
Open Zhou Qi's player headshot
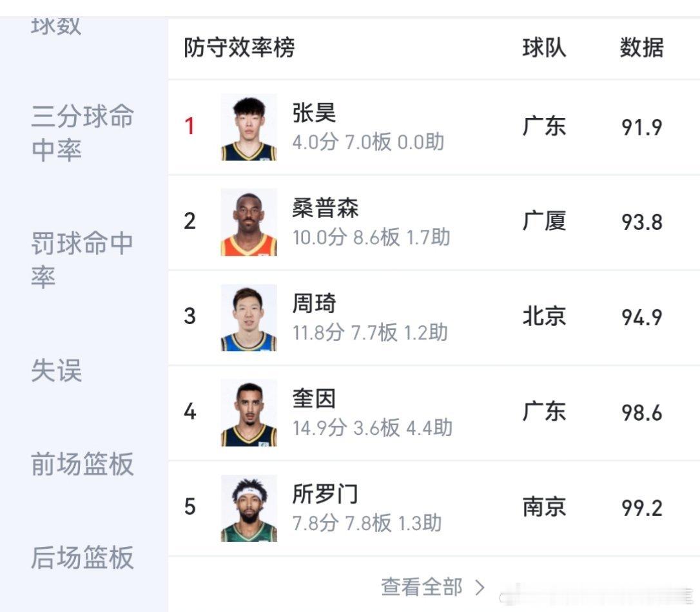(250, 317)
